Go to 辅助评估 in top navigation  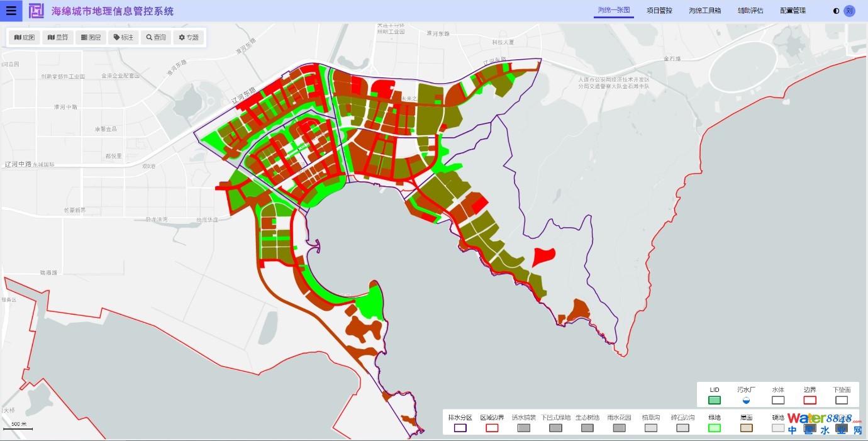pos(750,11)
